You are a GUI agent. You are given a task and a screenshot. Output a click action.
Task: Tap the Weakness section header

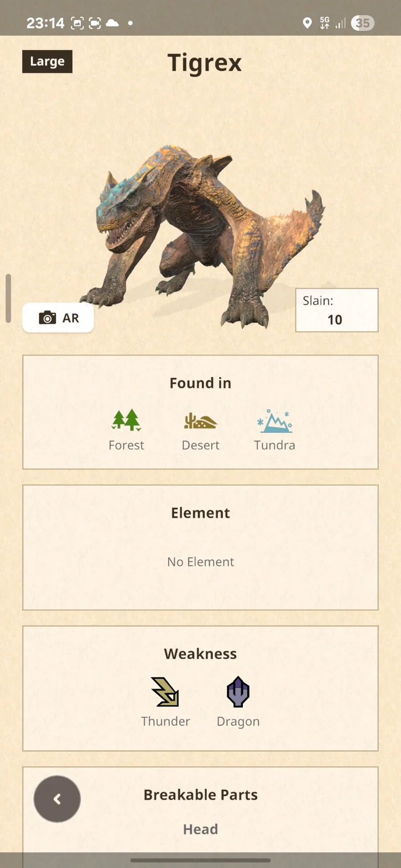tap(200, 654)
